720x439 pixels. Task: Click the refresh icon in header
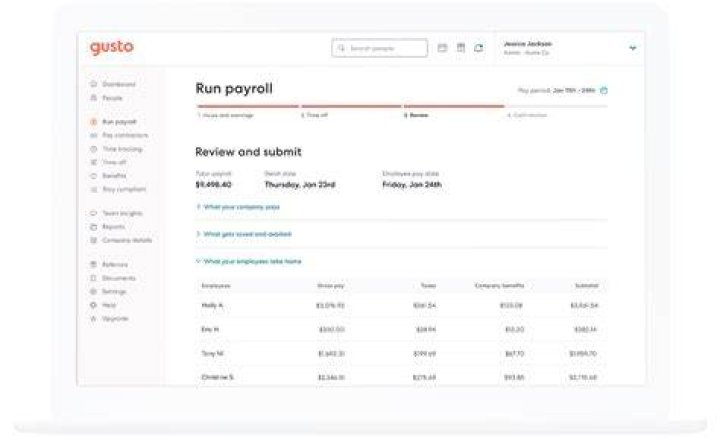point(478,48)
